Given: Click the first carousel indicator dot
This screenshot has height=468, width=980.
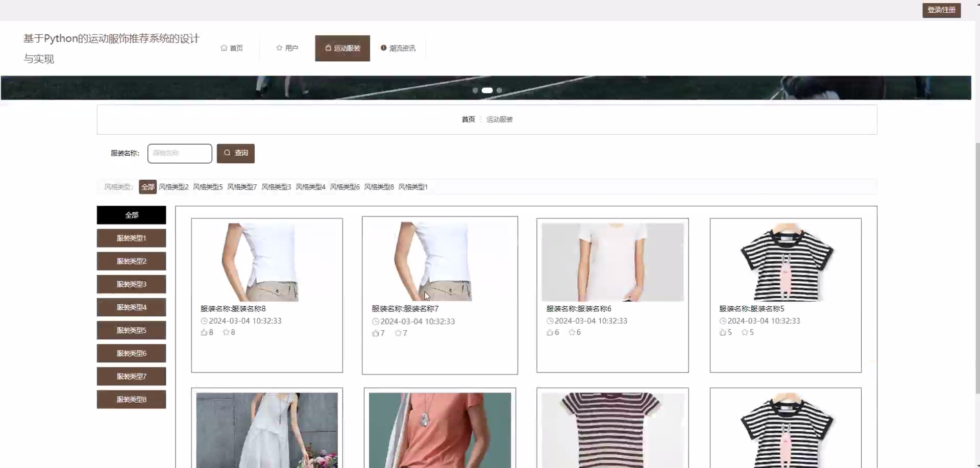Looking at the screenshot, I should pyautogui.click(x=475, y=90).
